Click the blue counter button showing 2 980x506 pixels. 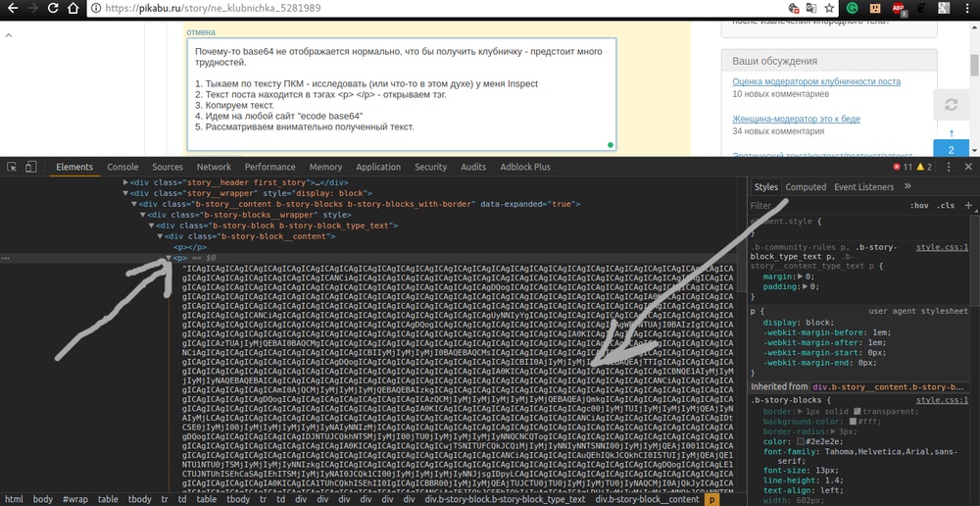(951, 149)
